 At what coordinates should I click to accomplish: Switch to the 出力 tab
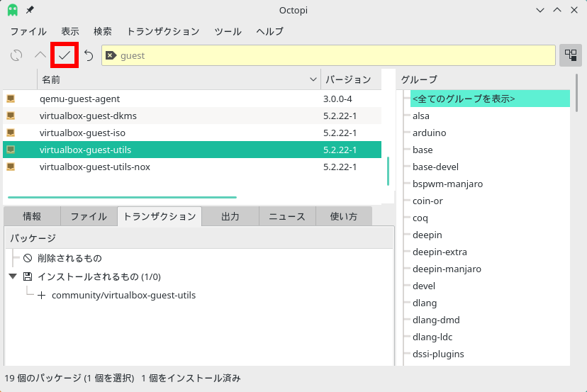[230, 216]
